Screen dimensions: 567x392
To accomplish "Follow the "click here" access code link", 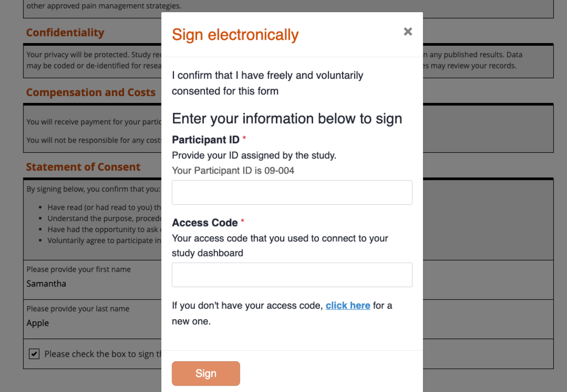I will (347, 306).
